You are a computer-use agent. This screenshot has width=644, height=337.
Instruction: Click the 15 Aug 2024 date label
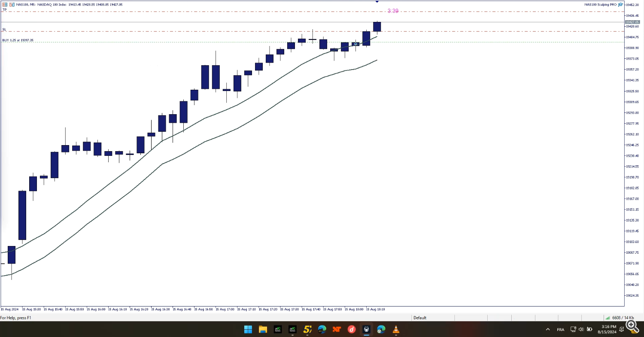pos(10,309)
